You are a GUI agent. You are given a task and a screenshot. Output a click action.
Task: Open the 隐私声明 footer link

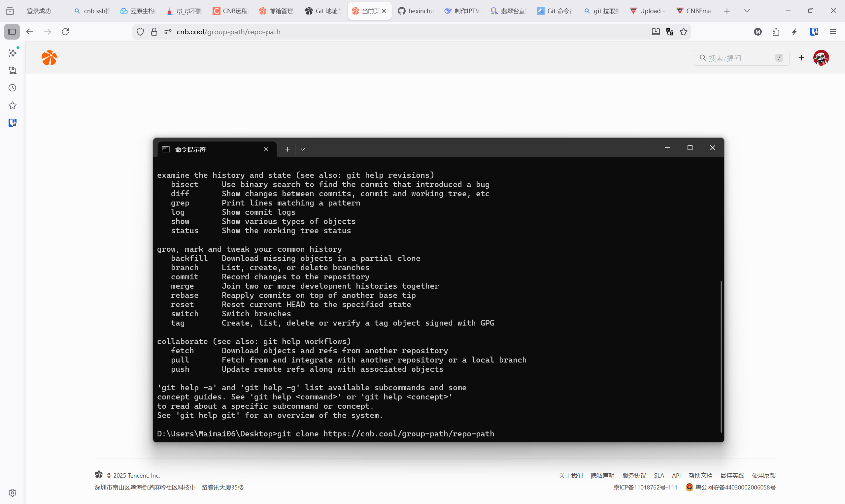pyautogui.click(x=602, y=475)
